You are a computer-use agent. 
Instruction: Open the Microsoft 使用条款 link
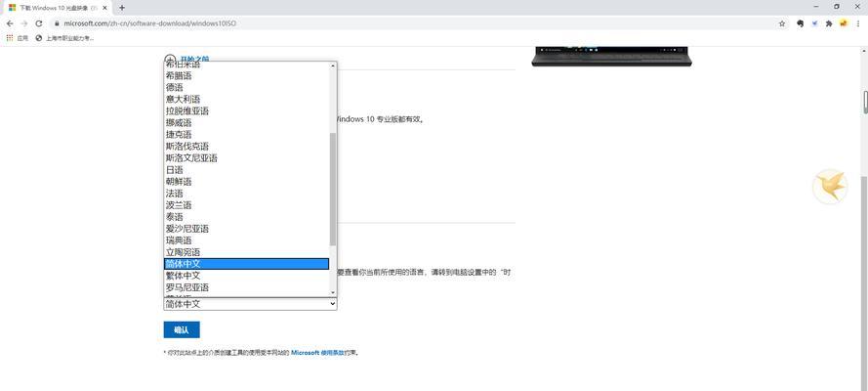coord(317,352)
